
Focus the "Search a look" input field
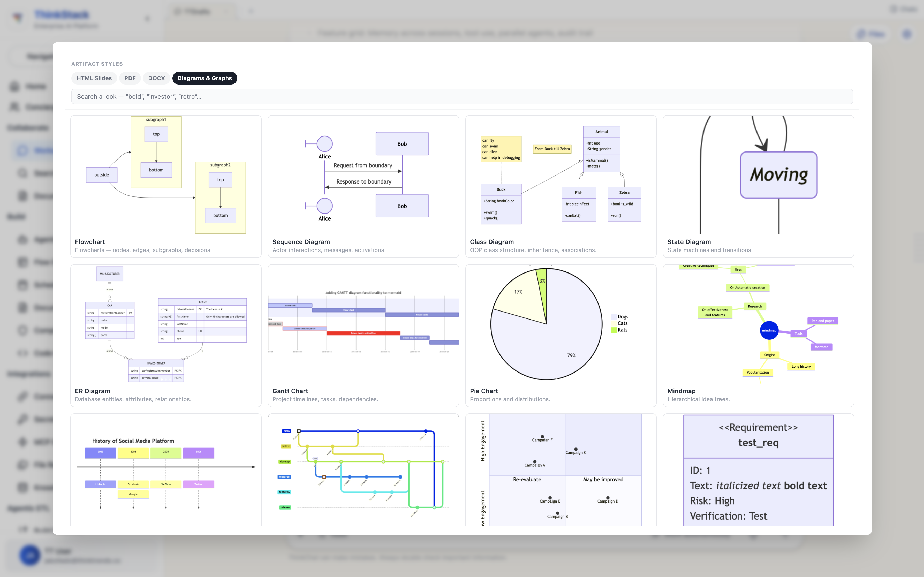coord(462,96)
